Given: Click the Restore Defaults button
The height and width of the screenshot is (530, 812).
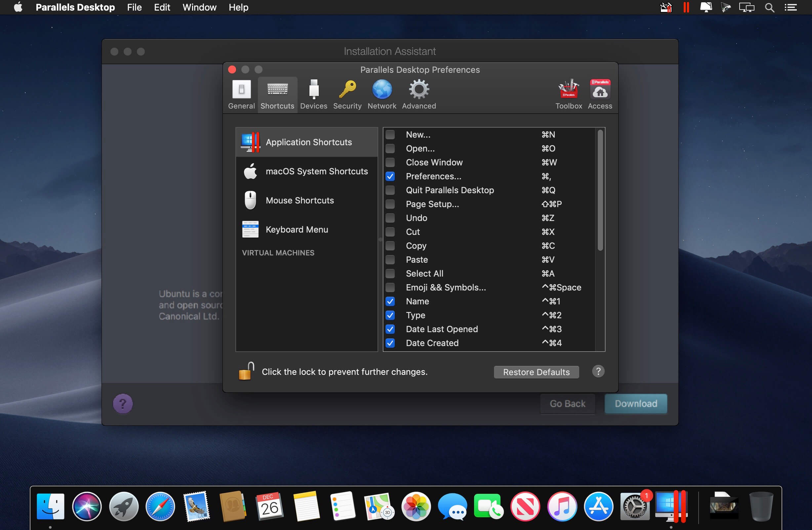Looking at the screenshot, I should point(536,372).
